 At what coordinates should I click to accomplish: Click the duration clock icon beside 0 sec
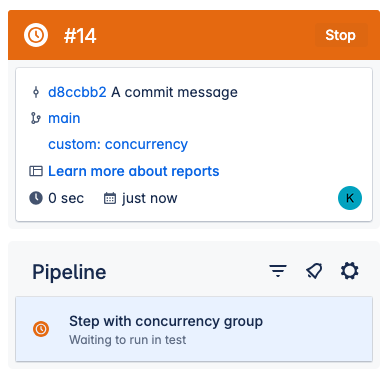point(36,198)
